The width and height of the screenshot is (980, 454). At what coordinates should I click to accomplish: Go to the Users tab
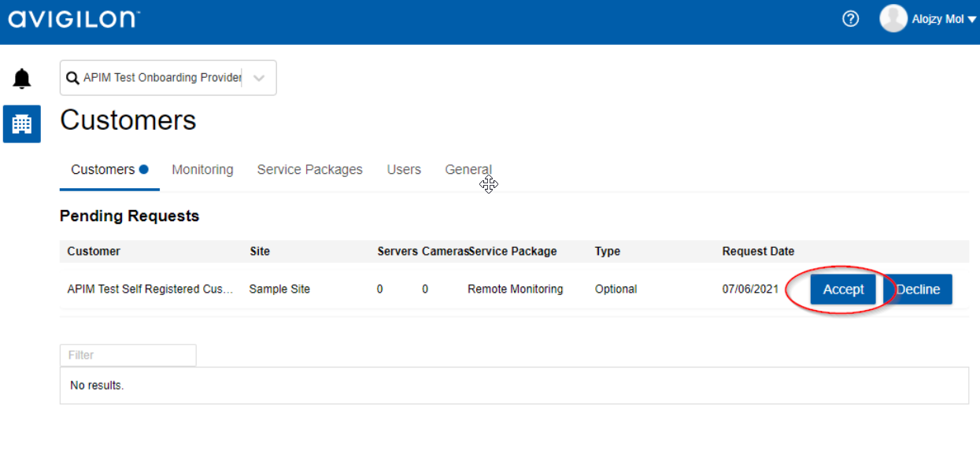[x=404, y=169]
